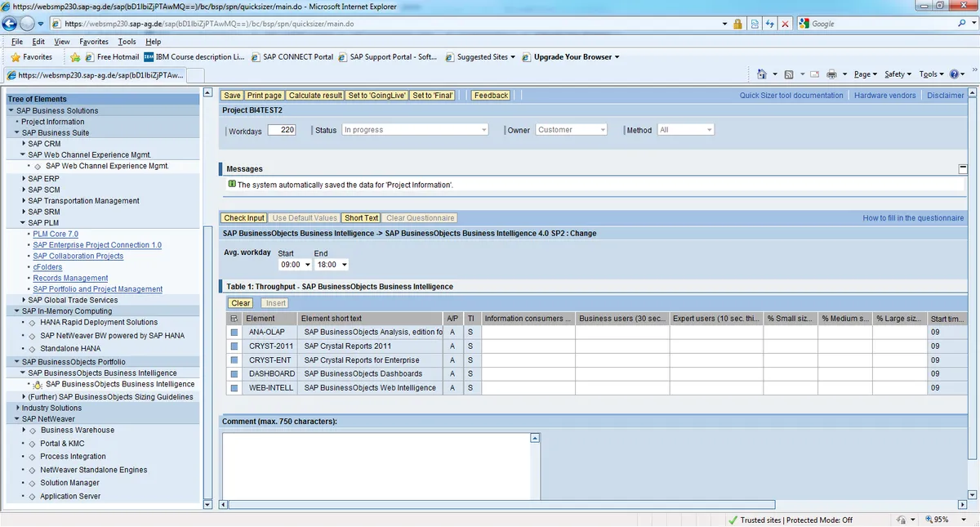Click the Calculate result button
Screen dimensions: 980x527
pos(315,96)
